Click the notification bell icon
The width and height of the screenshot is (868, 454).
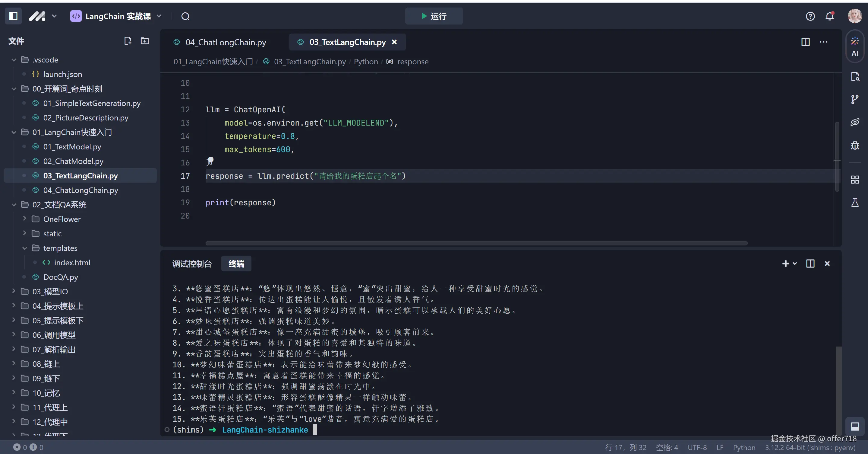click(830, 16)
